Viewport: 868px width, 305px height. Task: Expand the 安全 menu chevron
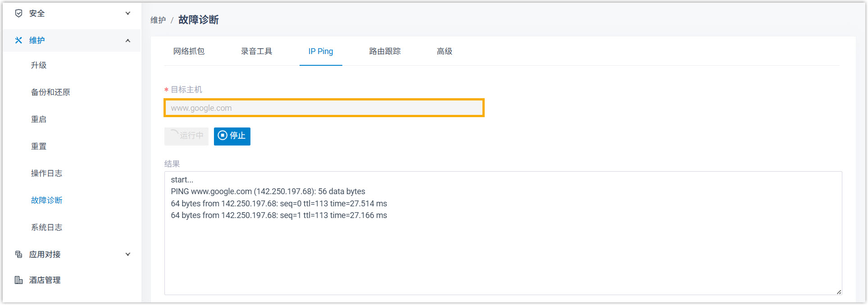128,14
